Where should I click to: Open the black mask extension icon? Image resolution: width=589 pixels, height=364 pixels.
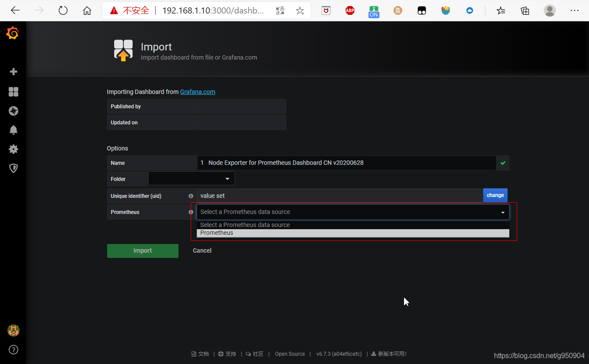click(422, 10)
